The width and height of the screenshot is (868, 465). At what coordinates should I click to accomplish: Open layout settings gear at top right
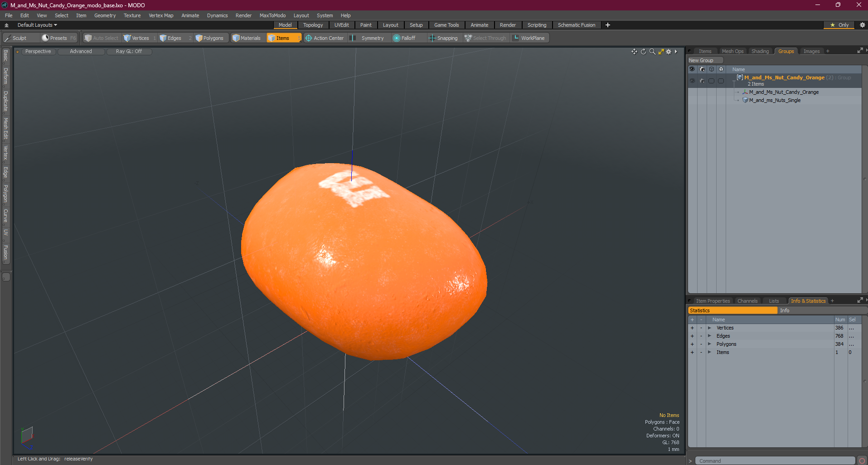click(x=862, y=25)
